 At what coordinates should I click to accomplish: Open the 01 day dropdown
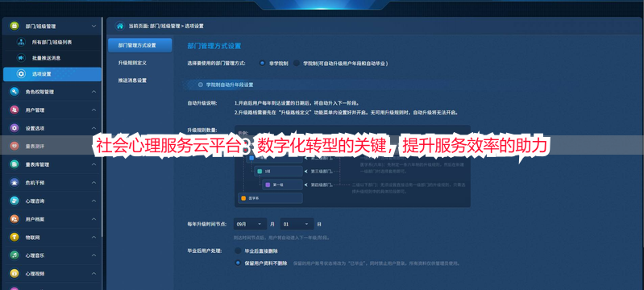click(x=297, y=224)
